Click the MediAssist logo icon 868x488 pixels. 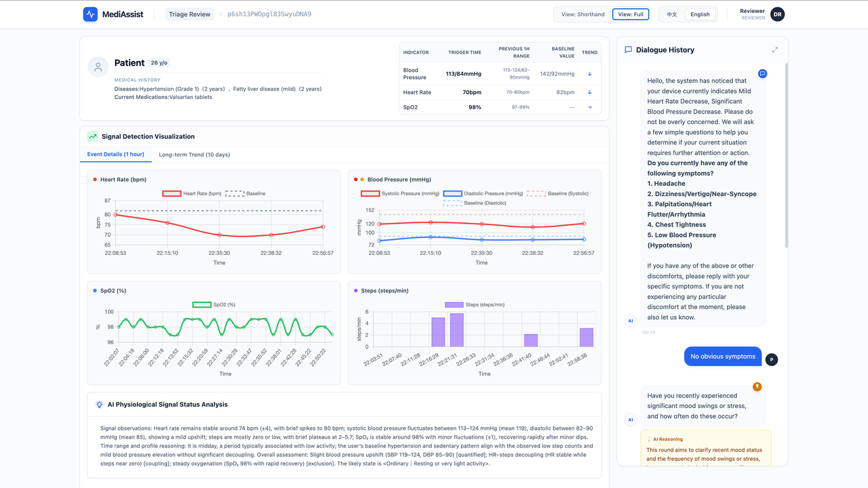90,14
